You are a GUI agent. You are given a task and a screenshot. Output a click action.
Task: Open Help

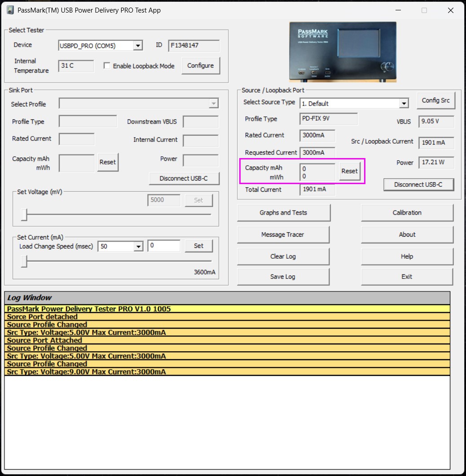tap(407, 256)
